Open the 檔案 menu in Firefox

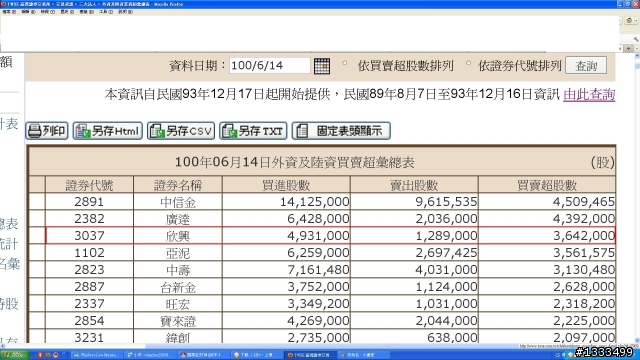click(x=9, y=12)
